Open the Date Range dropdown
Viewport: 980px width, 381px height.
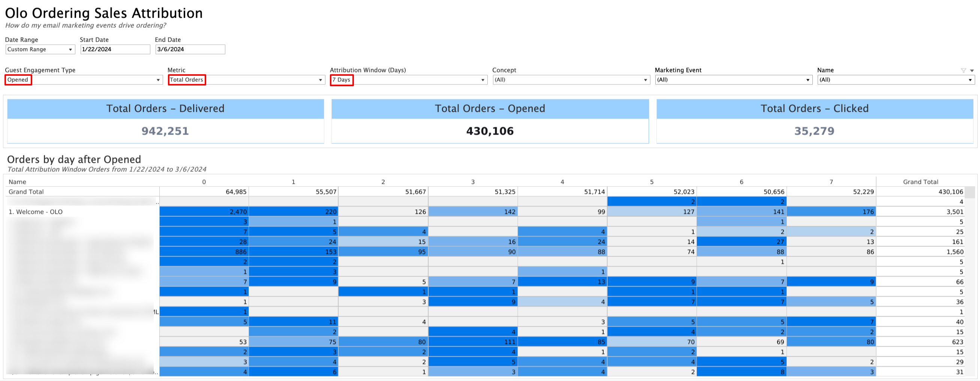point(40,49)
